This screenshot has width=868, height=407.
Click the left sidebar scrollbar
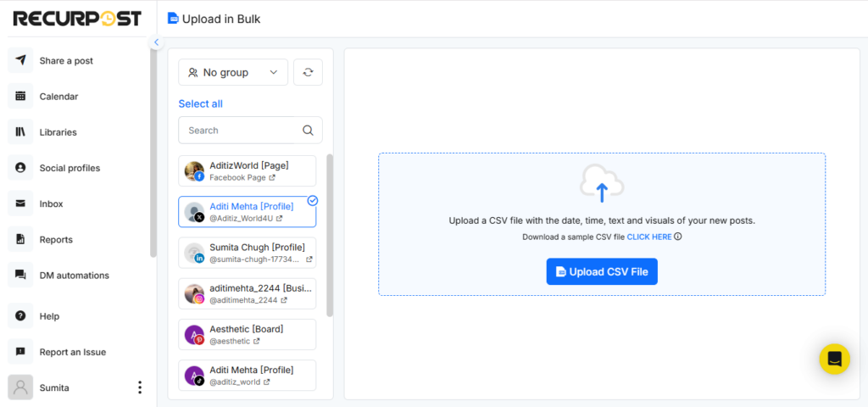153,153
